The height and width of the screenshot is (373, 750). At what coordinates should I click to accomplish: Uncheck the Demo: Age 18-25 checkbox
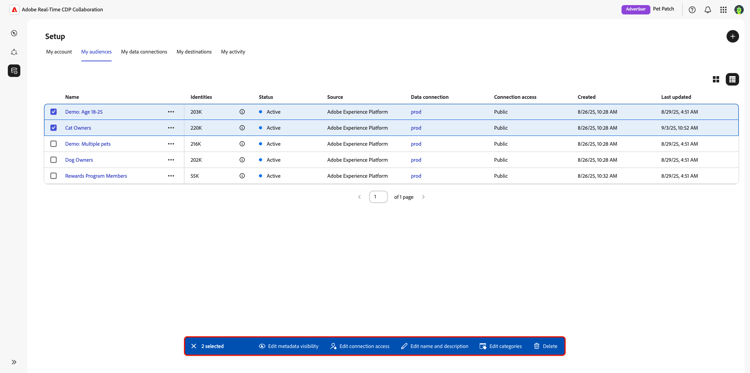54,112
